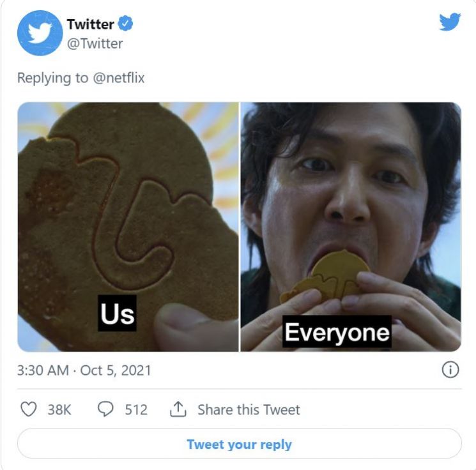Click the 38K likes count

click(x=59, y=409)
